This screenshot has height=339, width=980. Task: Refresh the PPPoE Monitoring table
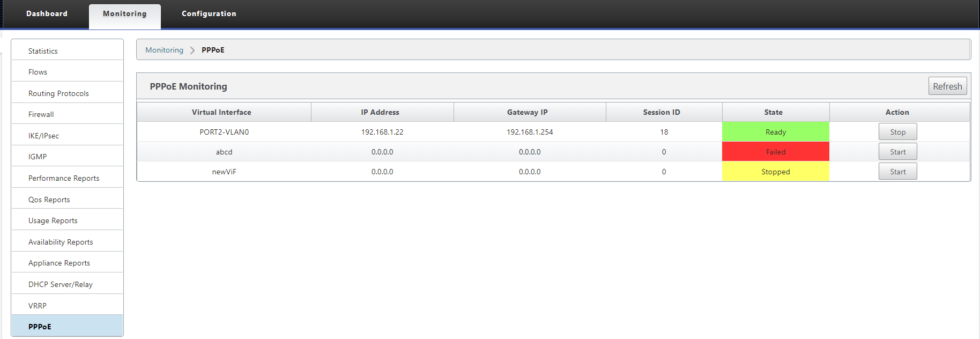947,86
